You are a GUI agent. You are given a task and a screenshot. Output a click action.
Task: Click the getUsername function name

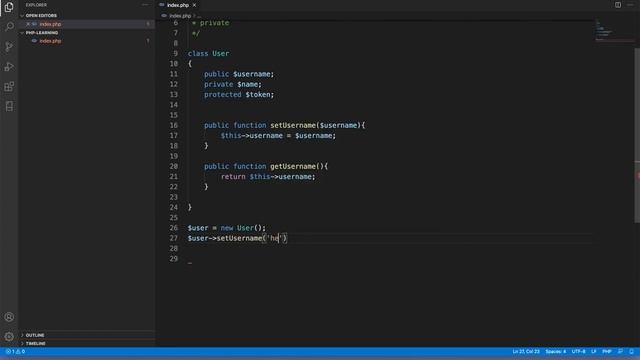click(293, 166)
